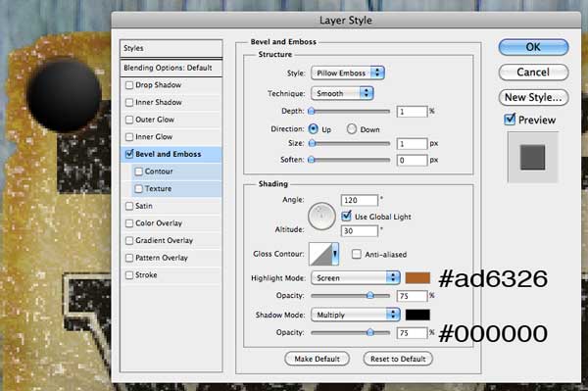Select the Color Overlay effect label
This screenshot has width=588, height=391.
159,223
